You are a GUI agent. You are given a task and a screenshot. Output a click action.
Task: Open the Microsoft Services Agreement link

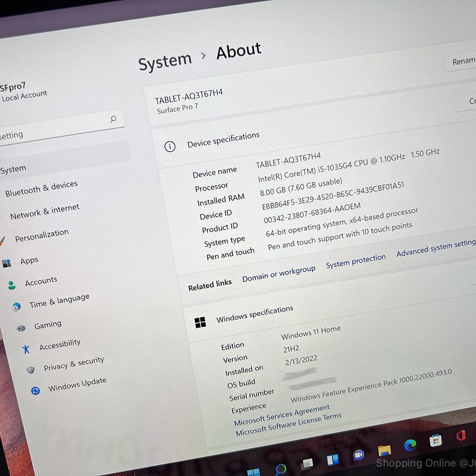tap(282, 415)
